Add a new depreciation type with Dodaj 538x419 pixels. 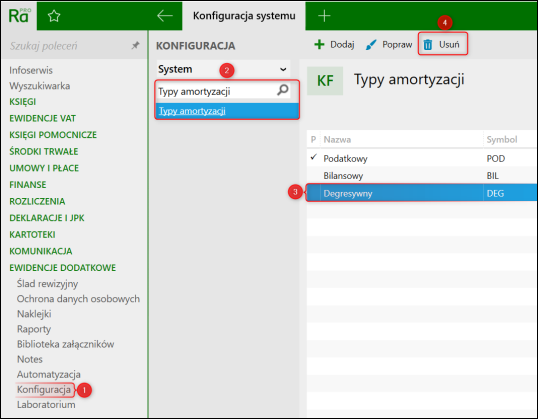pos(334,45)
